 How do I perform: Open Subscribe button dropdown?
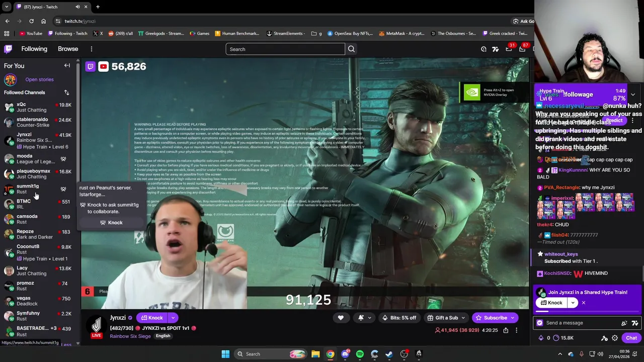(x=513, y=318)
